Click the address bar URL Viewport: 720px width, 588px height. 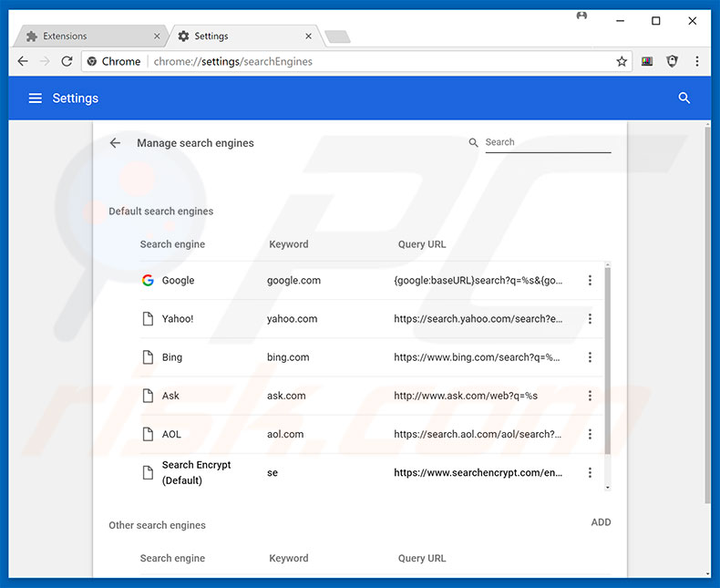[x=365, y=62]
